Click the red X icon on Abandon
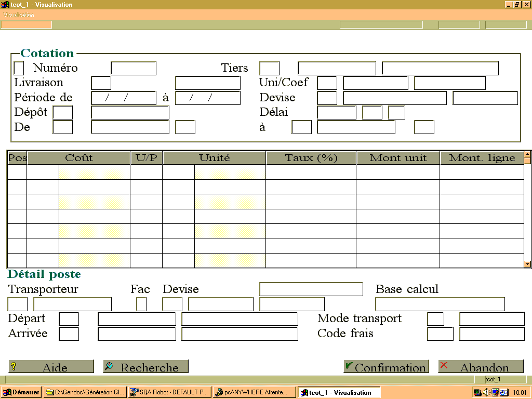Screen dimensions: 532x399 point(444,365)
